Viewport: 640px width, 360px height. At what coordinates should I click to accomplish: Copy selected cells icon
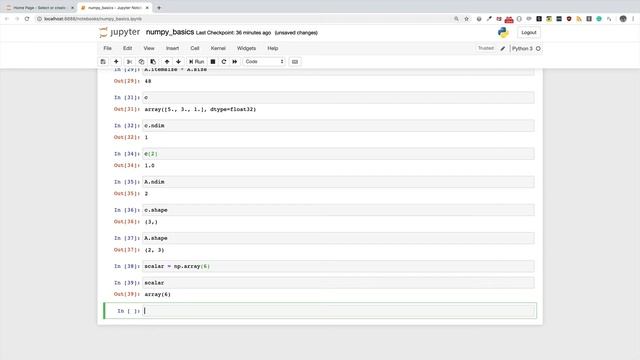[141, 62]
